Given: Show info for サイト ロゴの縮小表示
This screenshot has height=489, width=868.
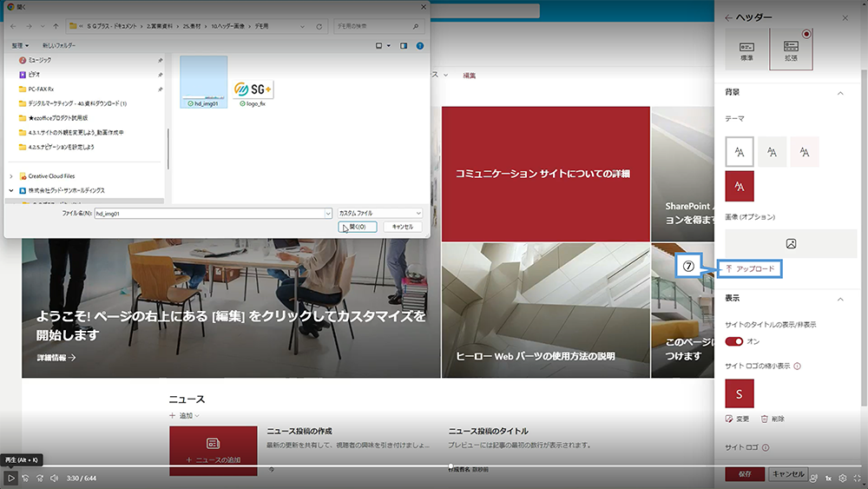Looking at the screenshot, I should coord(797,366).
